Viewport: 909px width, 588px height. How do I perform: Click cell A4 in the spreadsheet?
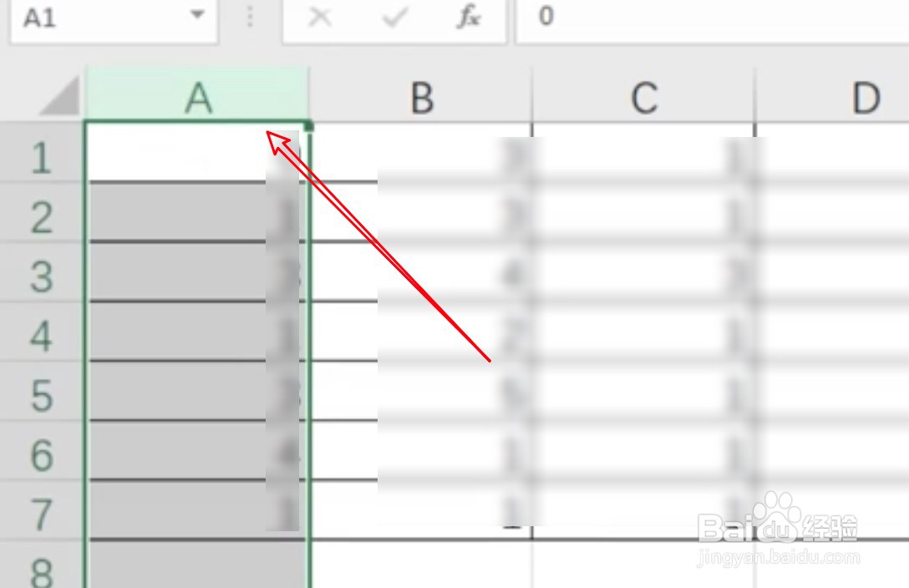(197, 332)
